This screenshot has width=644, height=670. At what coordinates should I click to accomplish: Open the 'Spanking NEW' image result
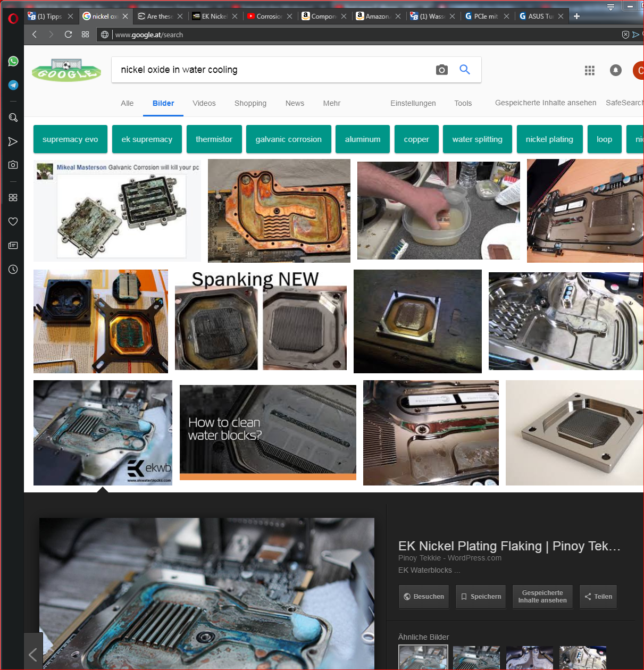tap(261, 321)
